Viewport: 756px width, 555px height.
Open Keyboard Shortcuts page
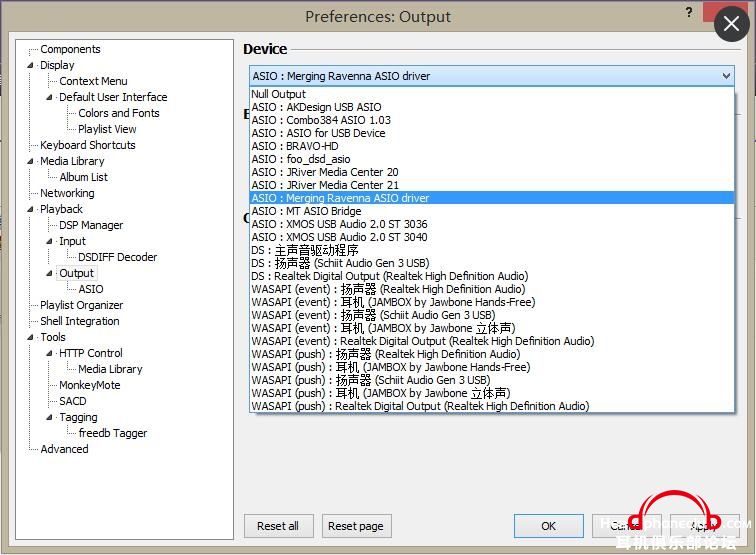88,145
